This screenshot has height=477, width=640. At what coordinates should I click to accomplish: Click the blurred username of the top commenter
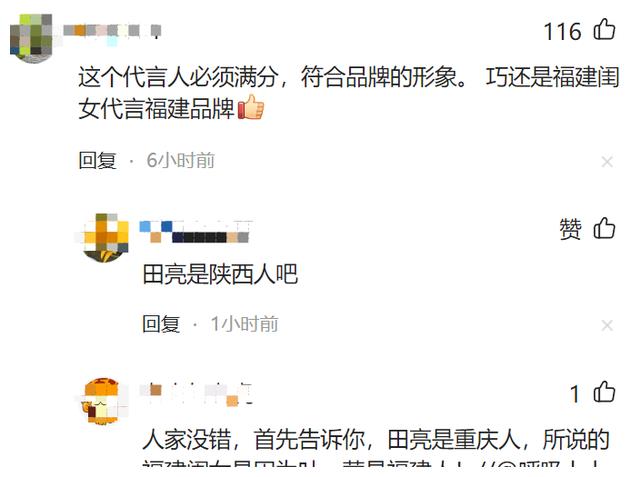click(112, 31)
